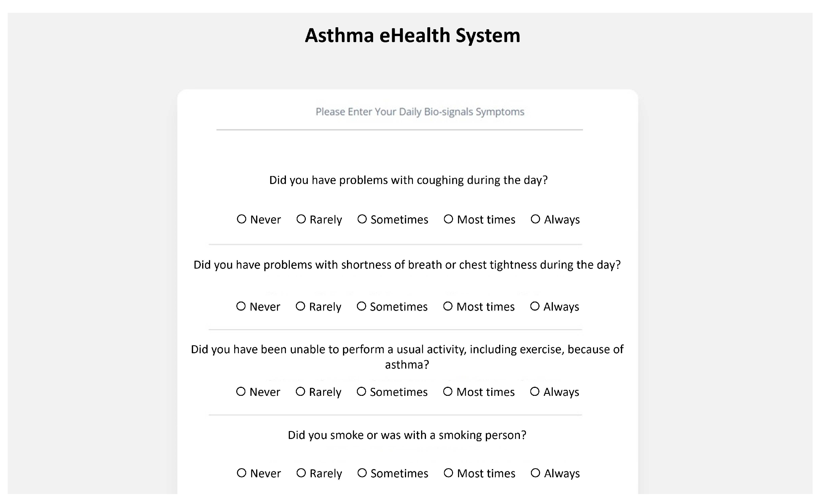Pick Sometimes for unable to exercise question
Image resolution: width=822 pixels, height=504 pixels.
[361, 392]
